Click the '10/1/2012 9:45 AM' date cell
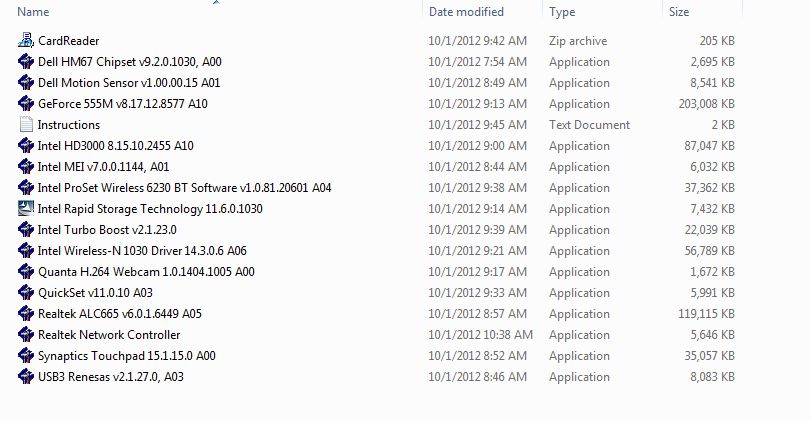The width and height of the screenshot is (811, 421). point(477,125)
